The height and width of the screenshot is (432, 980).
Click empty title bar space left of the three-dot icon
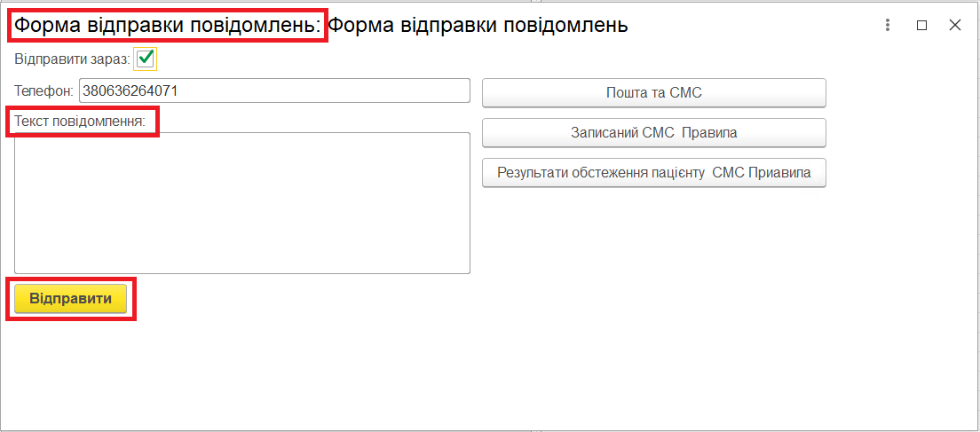tap(755, 26)
